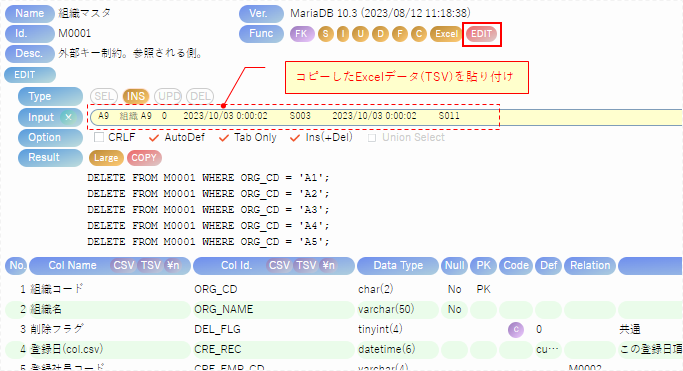Screen dimensions: 683x371
Task: Copy the result with COPY button
Action: click(x=144, y=158)
